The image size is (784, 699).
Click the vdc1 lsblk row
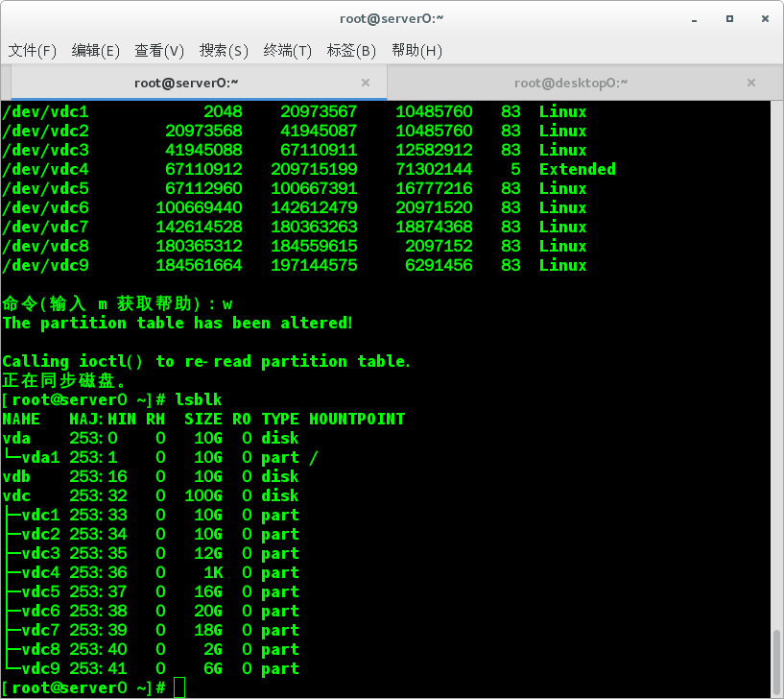(x=151, y=515)
